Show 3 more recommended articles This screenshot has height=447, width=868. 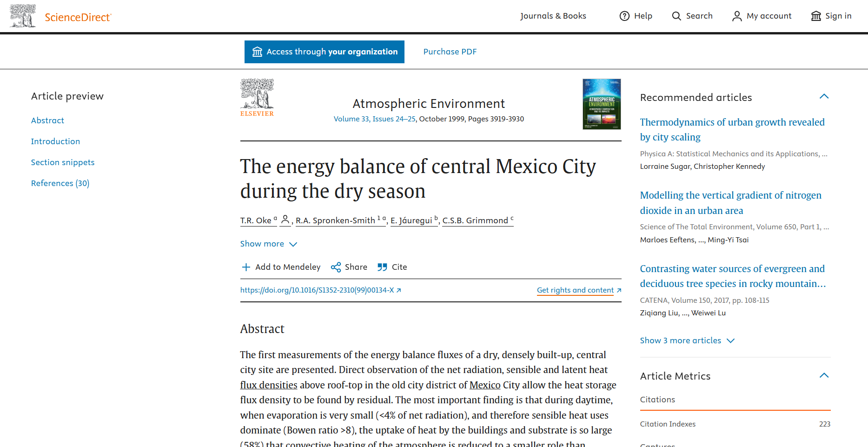[687, 340]
